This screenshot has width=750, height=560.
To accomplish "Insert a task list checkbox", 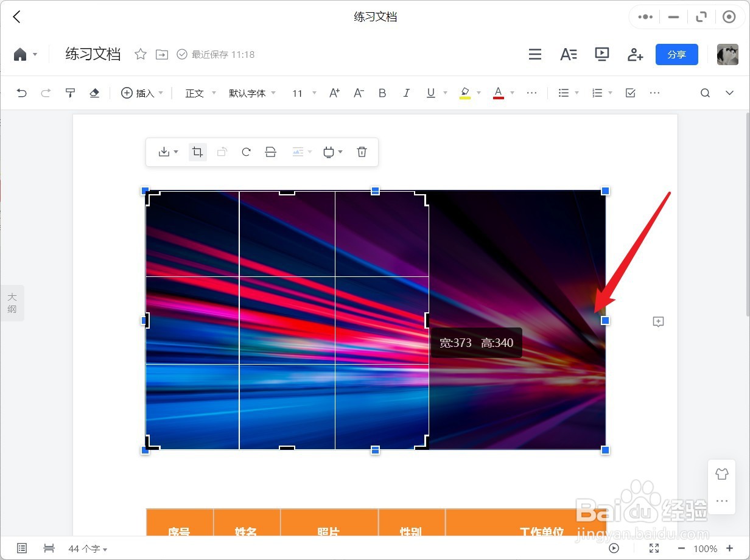I will point(630,93).
